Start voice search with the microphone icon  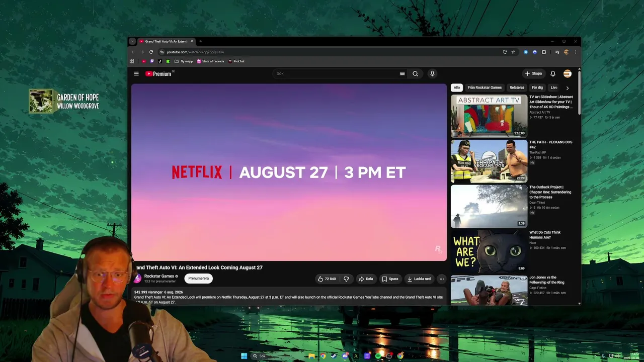[x=432, y=74]
